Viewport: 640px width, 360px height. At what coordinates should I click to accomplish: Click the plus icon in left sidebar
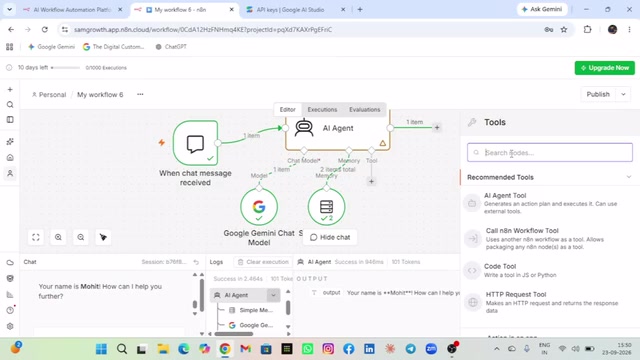coord(10,89)
